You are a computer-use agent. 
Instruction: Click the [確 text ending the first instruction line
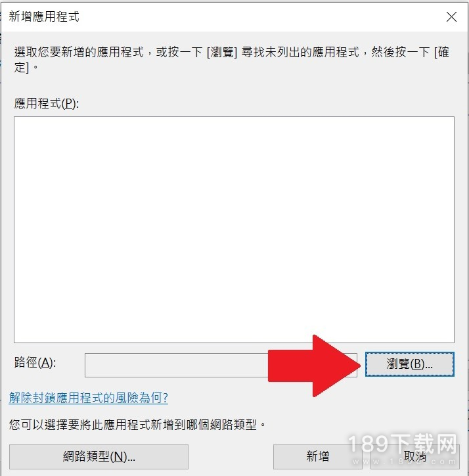[441, 52]
